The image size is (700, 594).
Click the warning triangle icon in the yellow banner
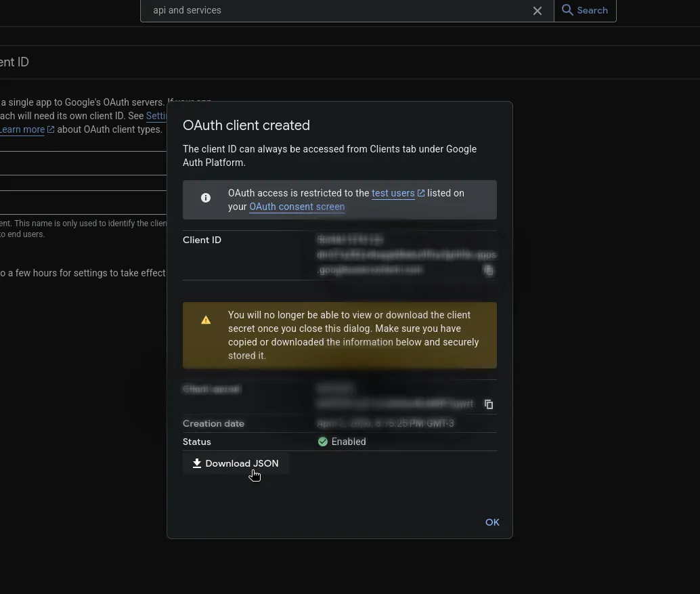coord(206,320)
